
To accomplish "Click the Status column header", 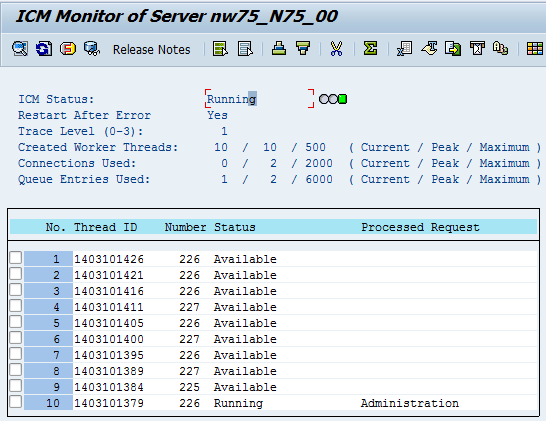I will click(234, 227).
